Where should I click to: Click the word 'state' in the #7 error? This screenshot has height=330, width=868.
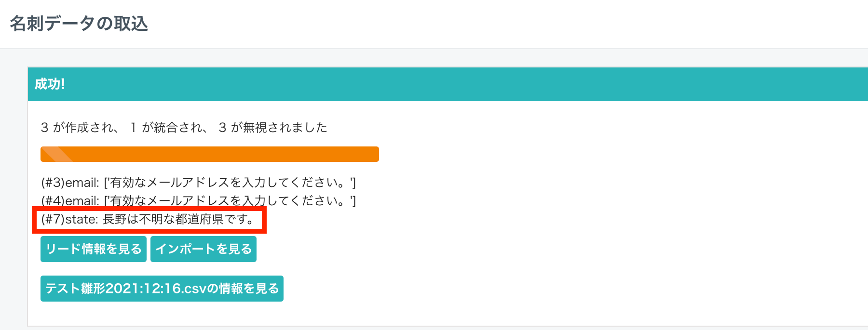[81, 220]
